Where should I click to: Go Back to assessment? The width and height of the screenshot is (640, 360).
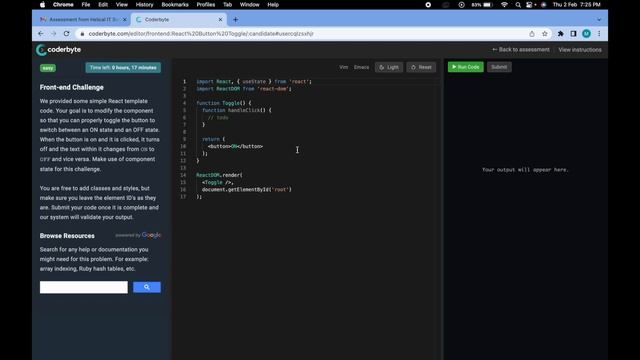click(x=521, y=50)
